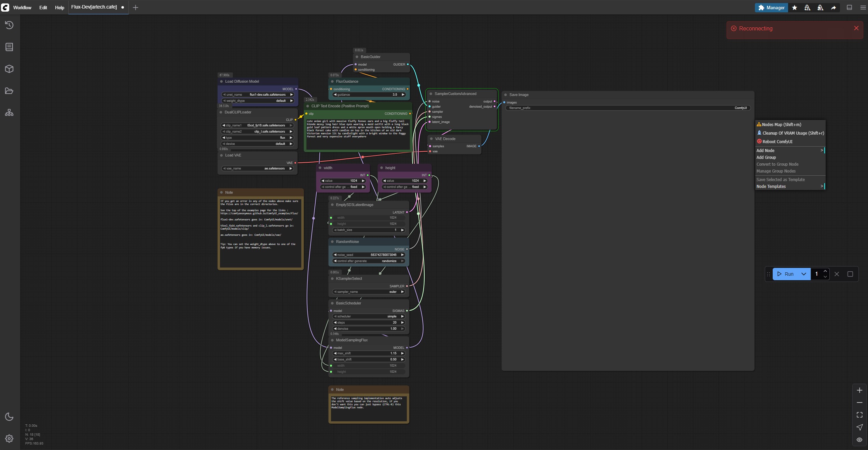Toggle bottom panel icon in top bar
The image size is (868, 450).
coord(849,8)
